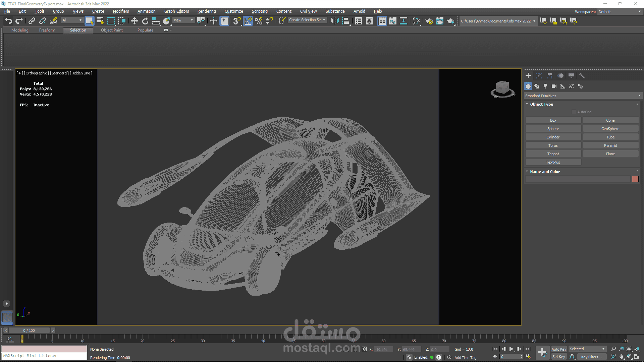Switch to the Object Paint tab
644x362 pixels.
112,30
